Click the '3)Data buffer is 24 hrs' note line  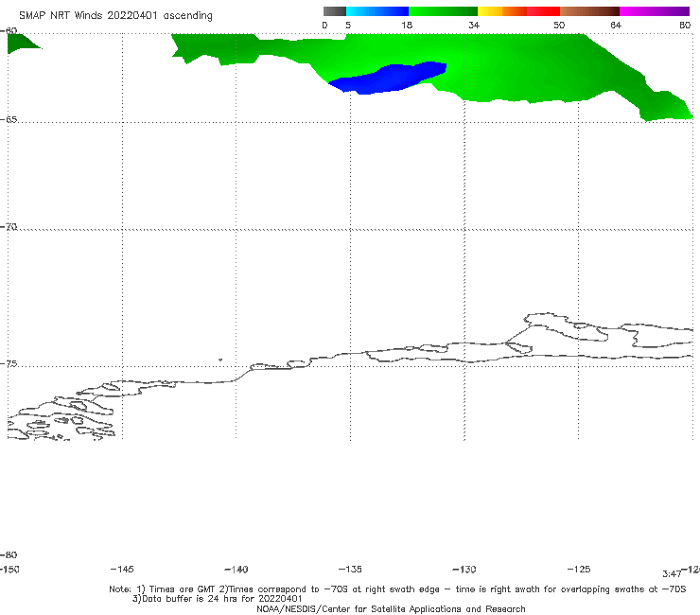(x=218, y=599)
